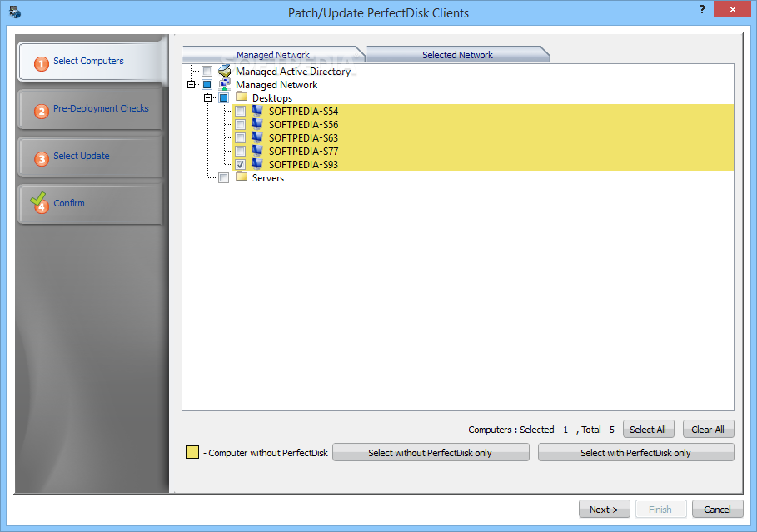Click the step 2 orange number icon

click(42, 111)
